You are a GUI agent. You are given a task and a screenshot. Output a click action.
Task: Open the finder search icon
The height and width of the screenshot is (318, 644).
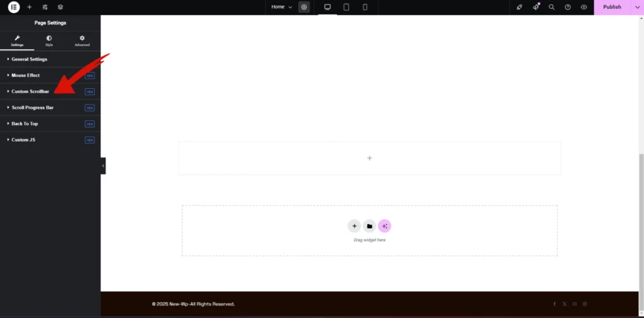[x=552, y=7]
